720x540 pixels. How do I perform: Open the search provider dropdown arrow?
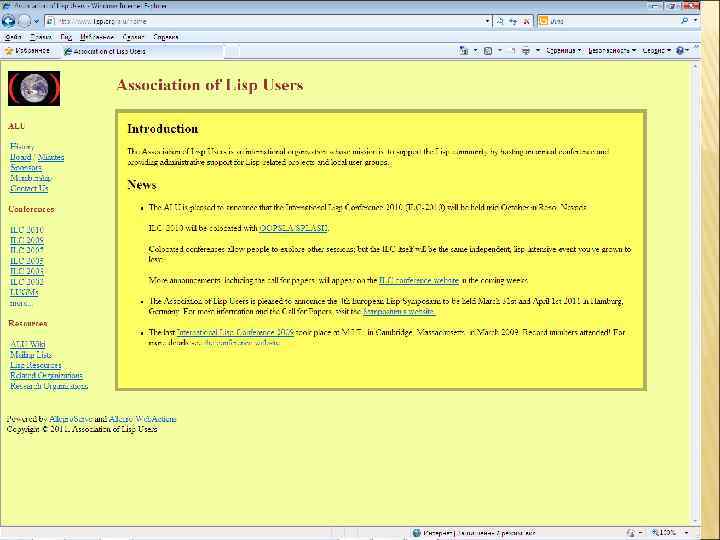pos(695,21)
